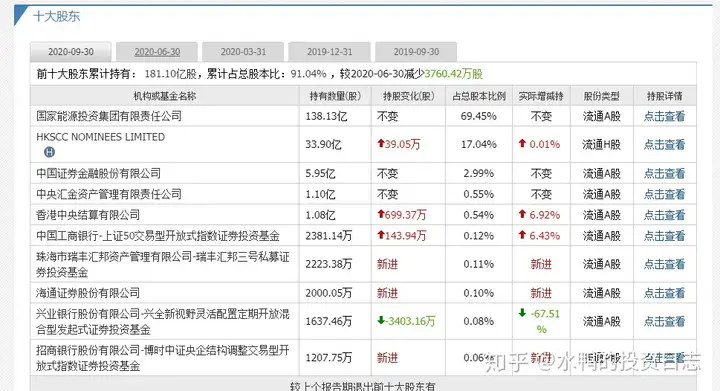Viewport: 720px width, 391px height.
Task: Select 招商银行-博时中证央企 fund name cell
Action: 163,358
